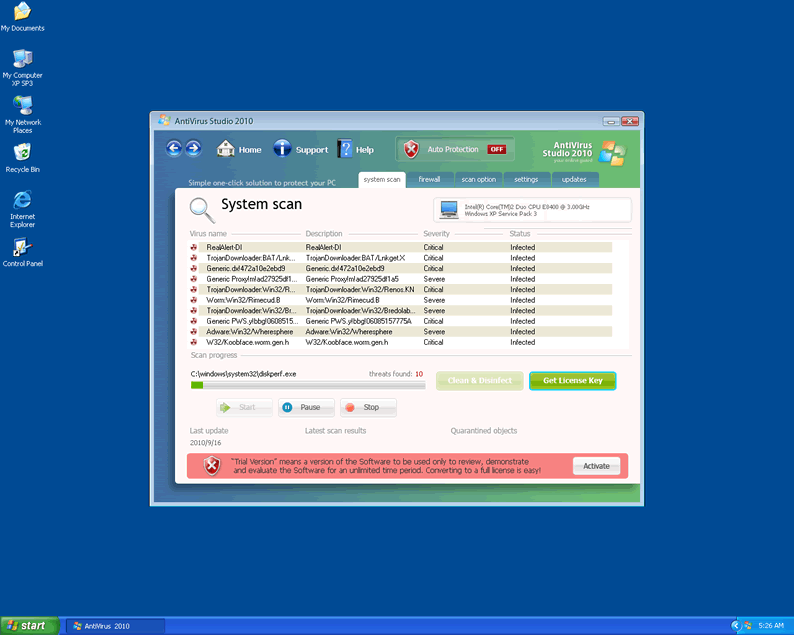
Task: Click the red shield Auto Protection icon
Action: 411,149
